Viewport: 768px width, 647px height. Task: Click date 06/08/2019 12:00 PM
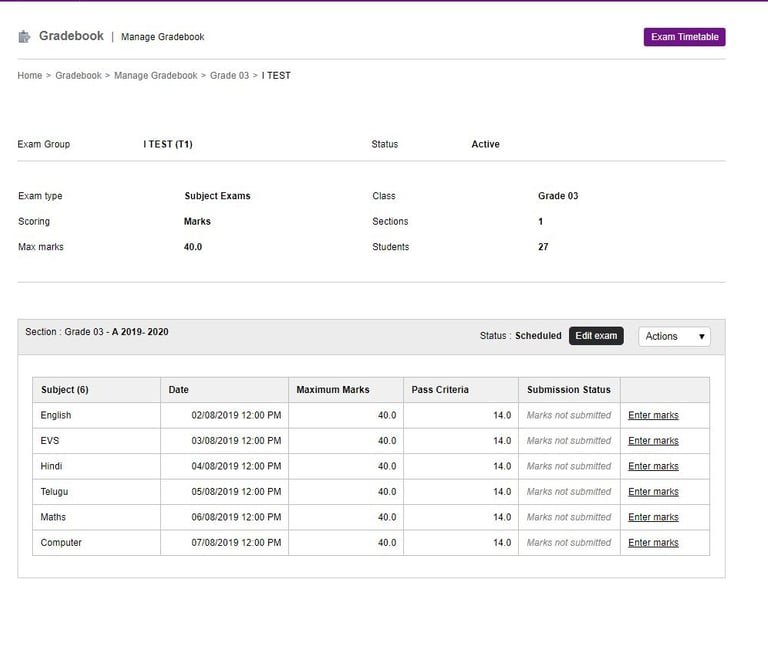point(236,517)
